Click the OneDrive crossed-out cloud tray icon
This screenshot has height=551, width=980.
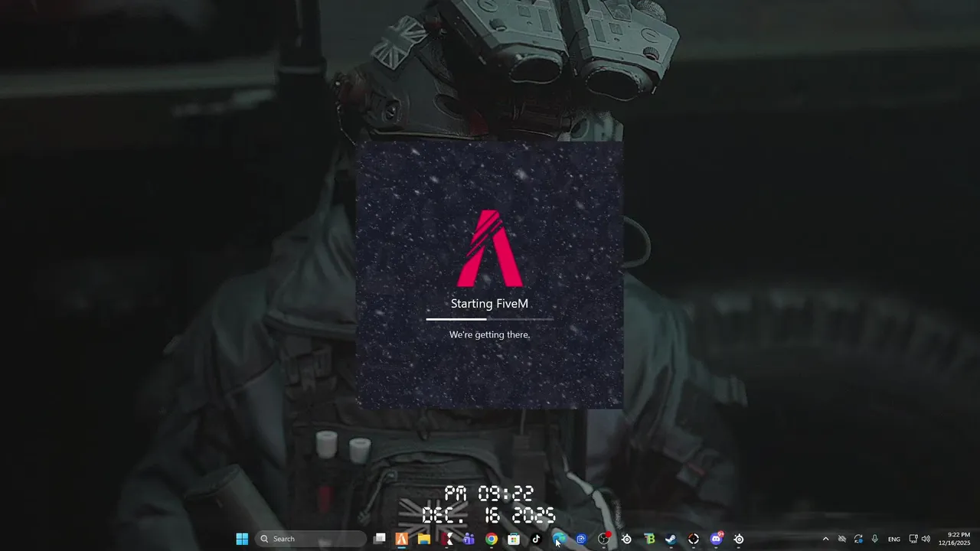[x=842, y=539]
